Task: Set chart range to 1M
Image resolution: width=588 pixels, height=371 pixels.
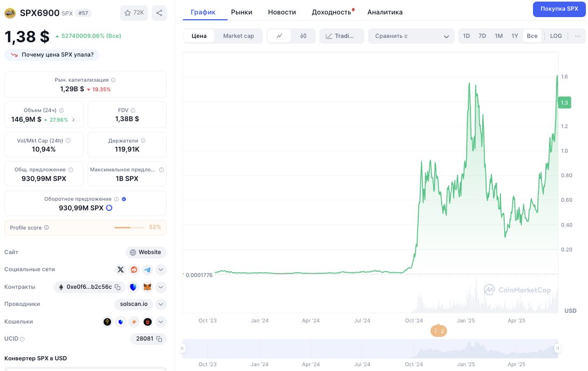Action: tap(498, 36)
